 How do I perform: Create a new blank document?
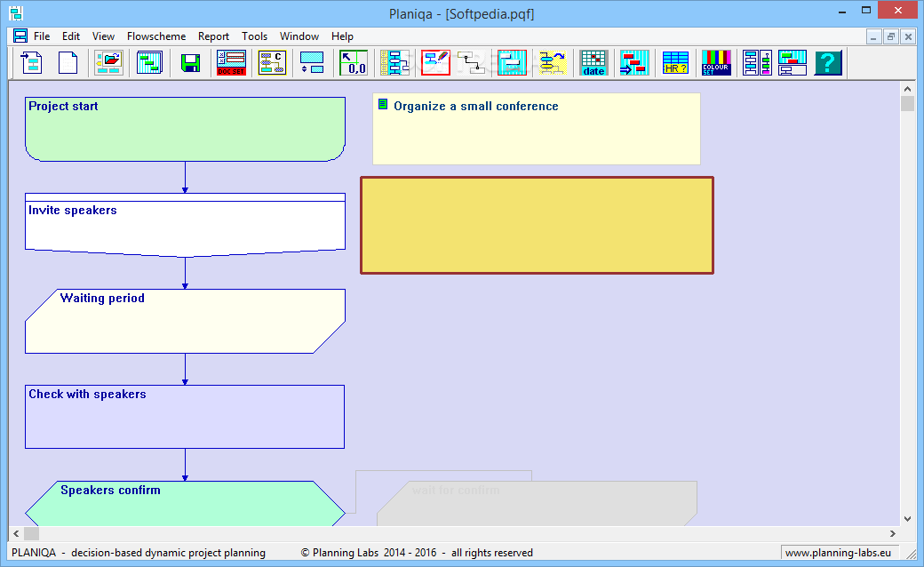pos(68,62)
